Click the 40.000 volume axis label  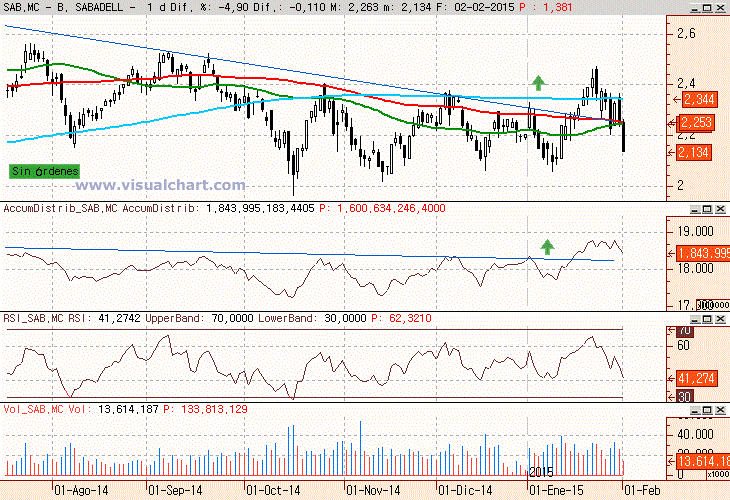coord(695,434)
